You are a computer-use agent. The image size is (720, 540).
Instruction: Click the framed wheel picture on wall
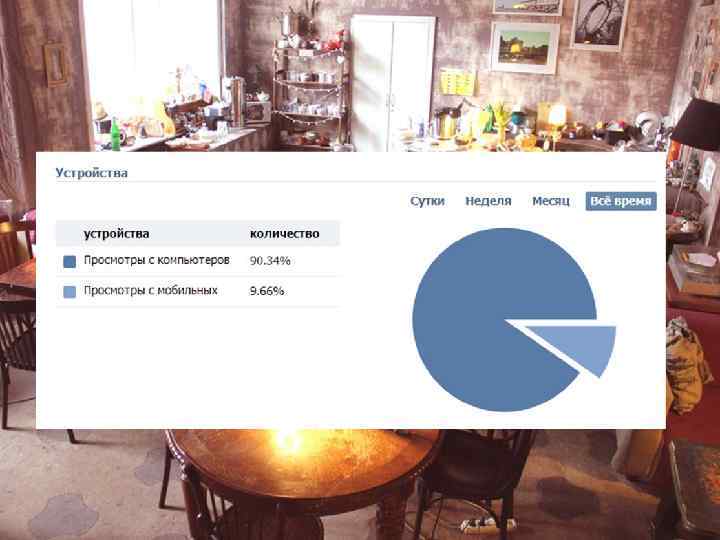pos(599,23)
